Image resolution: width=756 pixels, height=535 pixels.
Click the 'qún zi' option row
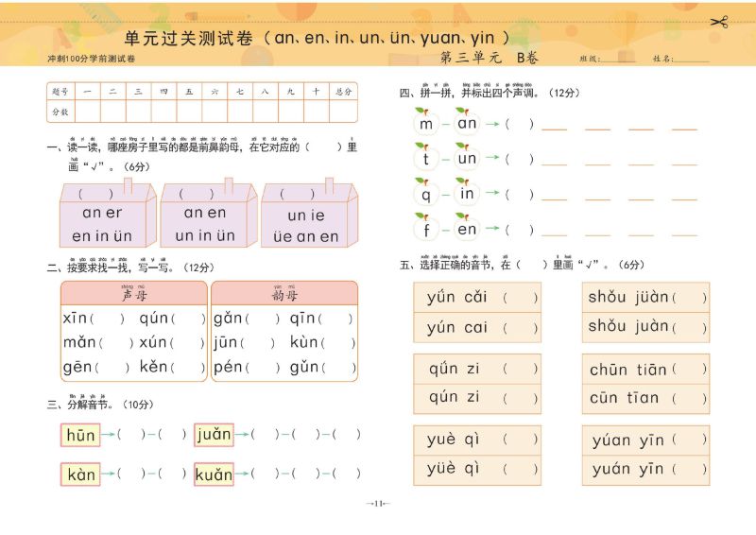click(477, 399)
